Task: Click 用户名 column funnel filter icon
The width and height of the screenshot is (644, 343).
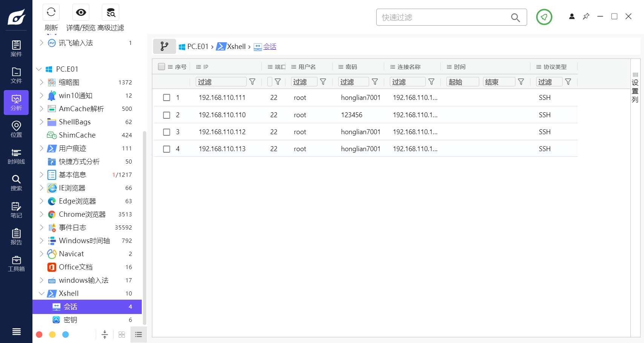Action: 323,82
